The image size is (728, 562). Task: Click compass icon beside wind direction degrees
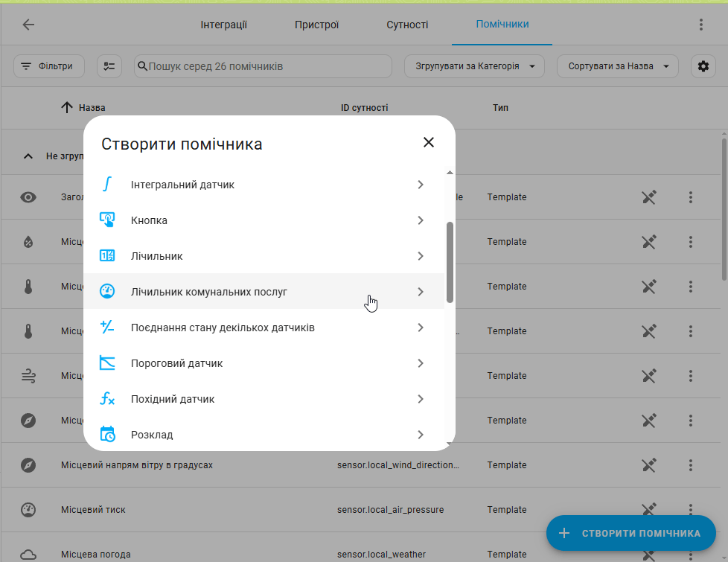pos(28,465)
